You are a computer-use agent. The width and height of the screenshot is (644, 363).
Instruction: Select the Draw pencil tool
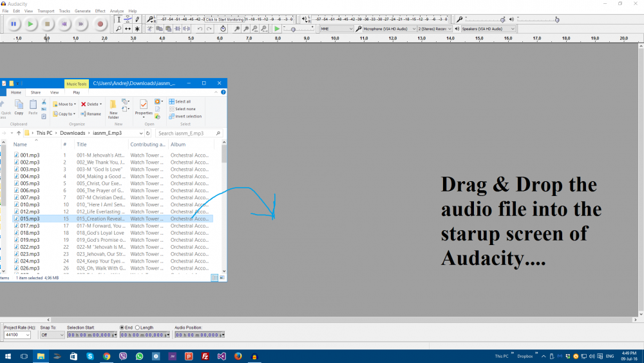(137, 19)
